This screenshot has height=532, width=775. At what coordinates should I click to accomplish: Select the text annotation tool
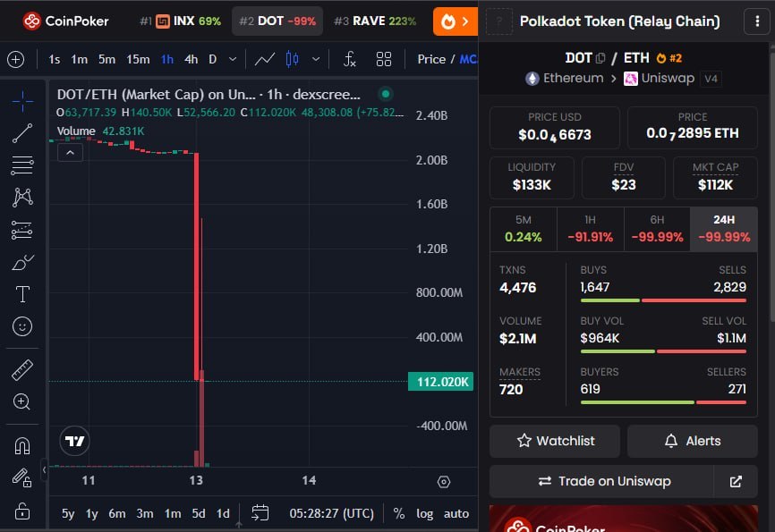point(22,294)
